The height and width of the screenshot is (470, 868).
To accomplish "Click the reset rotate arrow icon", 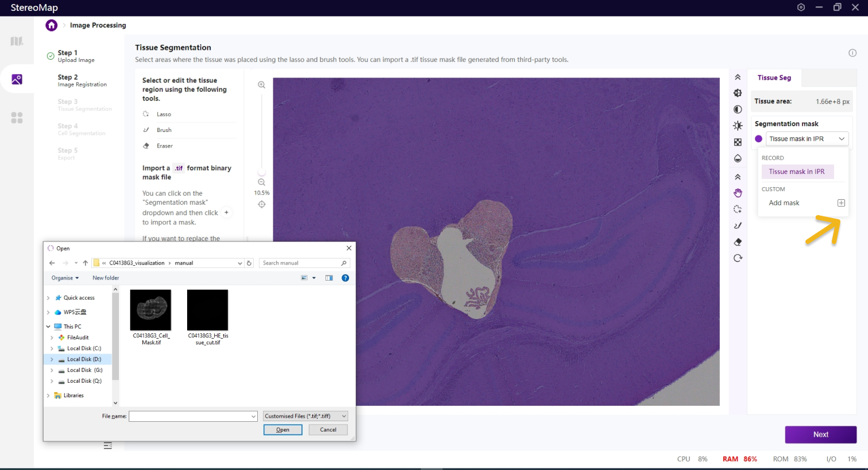I will (x=738, y=258).
